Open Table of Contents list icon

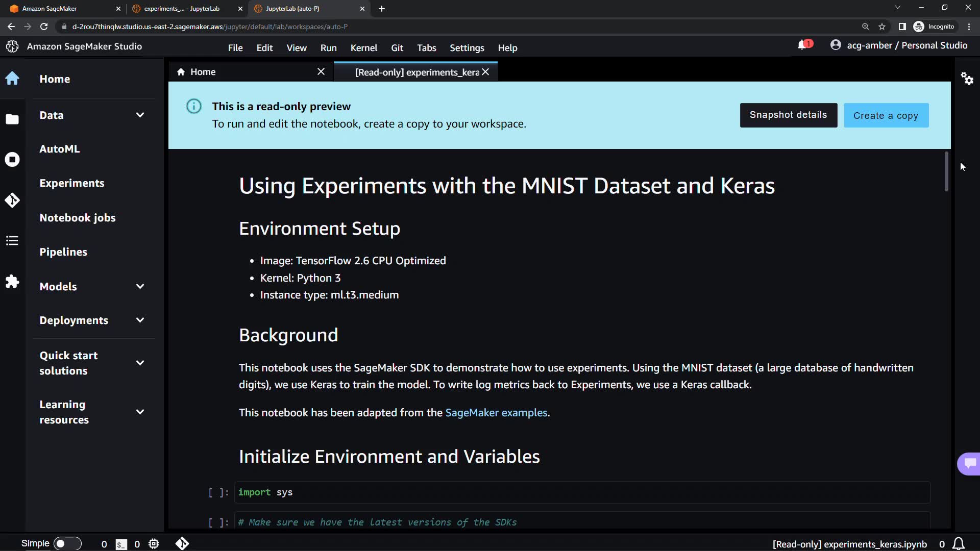(x=12, y=241)
